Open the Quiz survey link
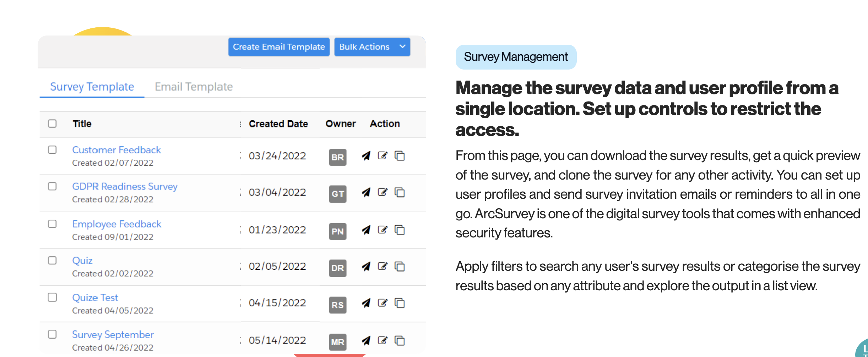The height and width of the screenshot is (357, 868). tap(82, 260)
